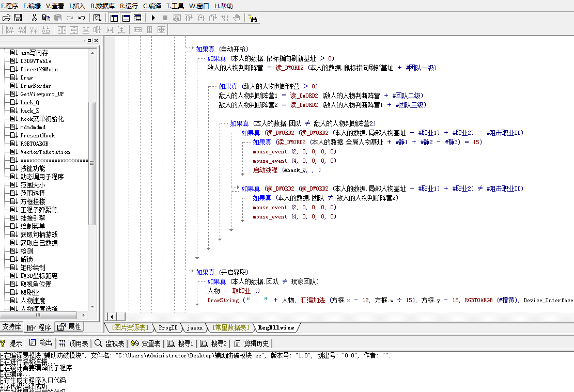Click the make same size icon

[161, 29]
